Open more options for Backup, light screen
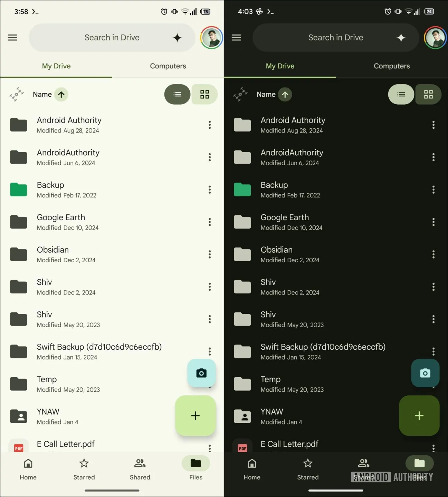This screenshot has width=448, height=497. pyautogui.click(x=210, y=189)
